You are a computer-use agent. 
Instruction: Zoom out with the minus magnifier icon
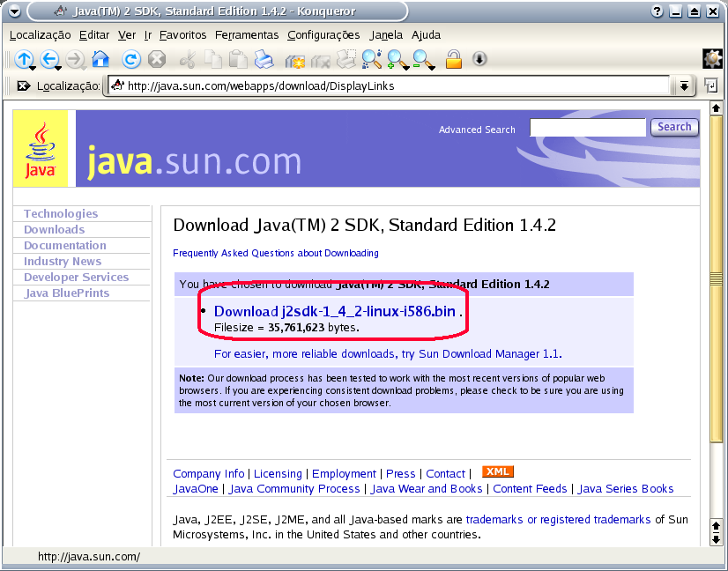[x=421, y=59]
